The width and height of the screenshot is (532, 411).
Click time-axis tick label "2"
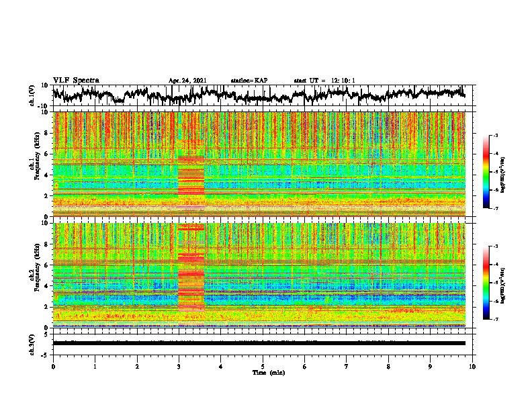pos(137,367)
